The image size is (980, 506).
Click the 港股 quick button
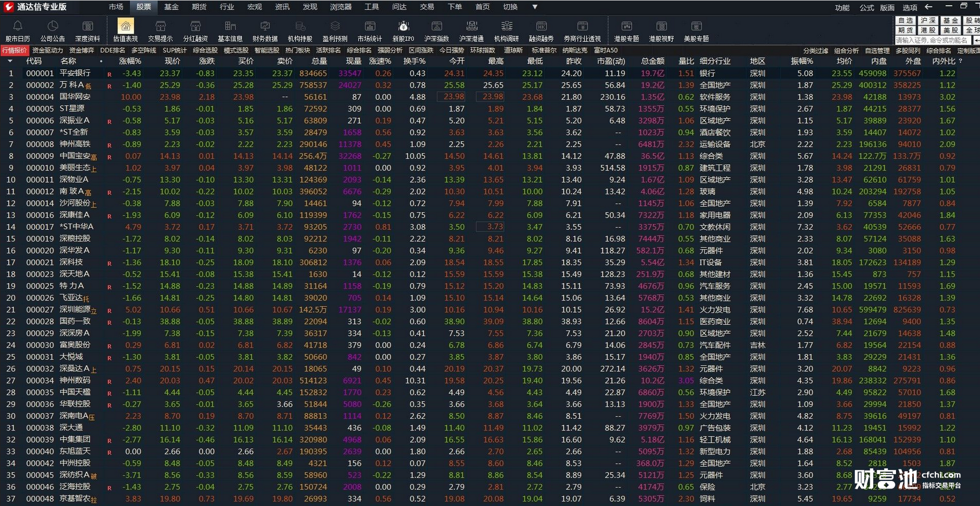928,30
